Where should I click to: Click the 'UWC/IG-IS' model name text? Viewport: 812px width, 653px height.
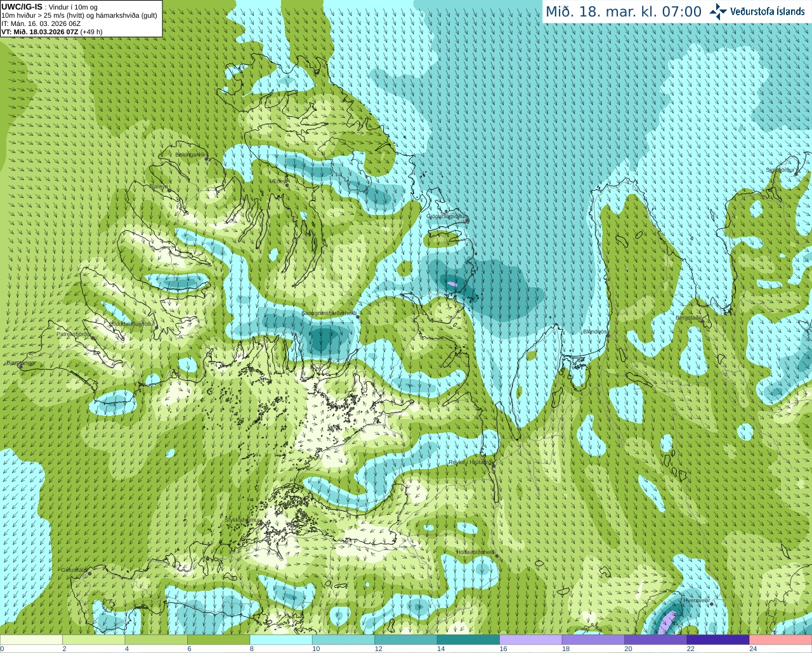point(22,7)
